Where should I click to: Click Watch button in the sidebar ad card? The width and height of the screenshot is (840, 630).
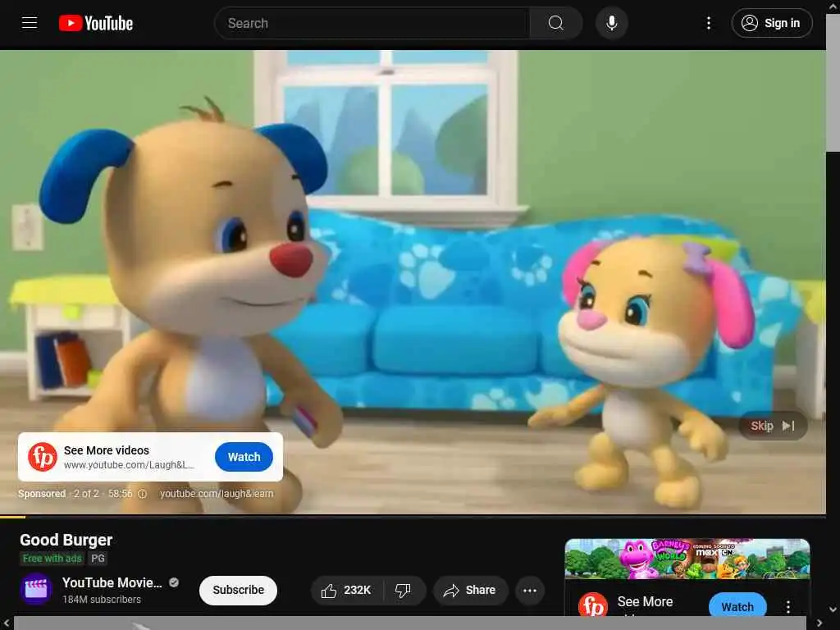(737, 606)
